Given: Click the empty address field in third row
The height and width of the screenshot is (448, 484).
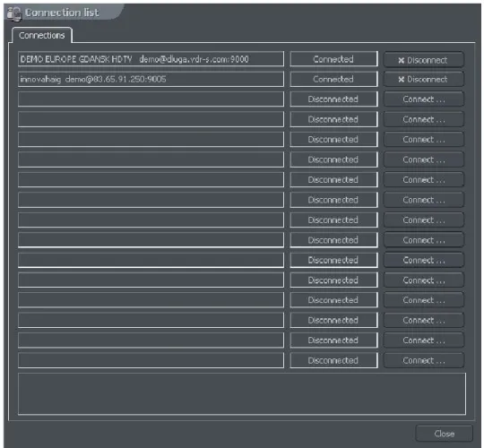Looking at the screenshot, I should [x=151, y=99].
